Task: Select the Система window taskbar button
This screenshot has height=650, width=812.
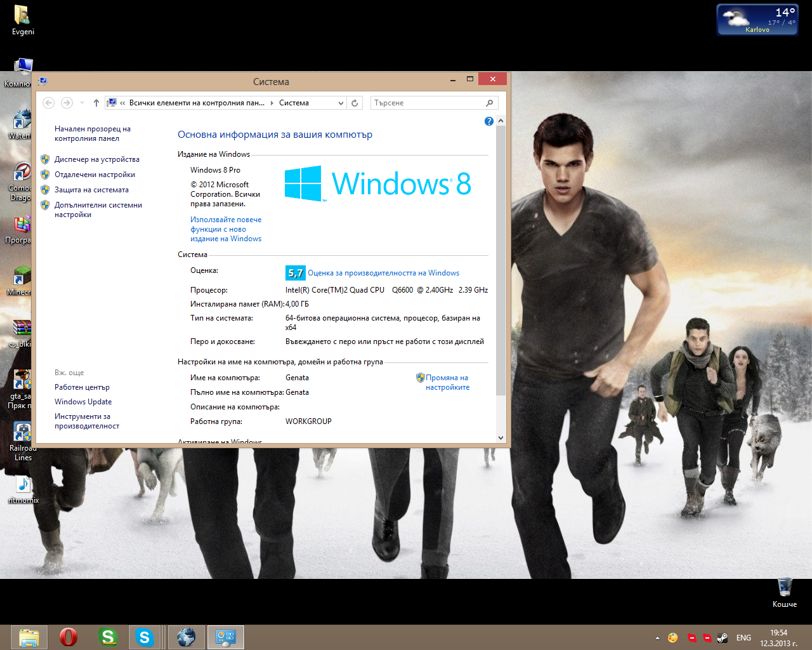Action: [225, 637]
